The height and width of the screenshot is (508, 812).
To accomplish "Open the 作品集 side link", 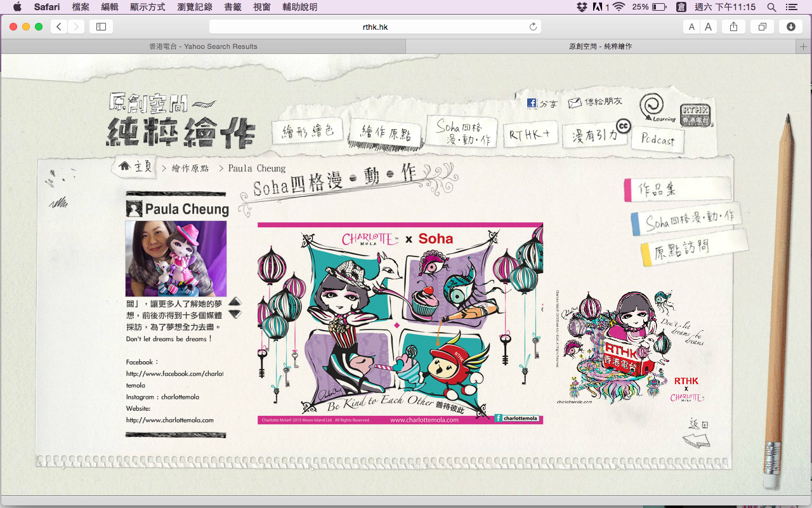I will (678, 189).
